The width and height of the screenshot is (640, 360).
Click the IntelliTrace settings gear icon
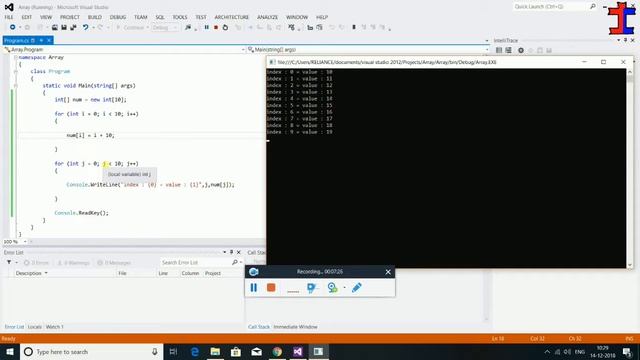pyautogui.click(x=521, y=50)
